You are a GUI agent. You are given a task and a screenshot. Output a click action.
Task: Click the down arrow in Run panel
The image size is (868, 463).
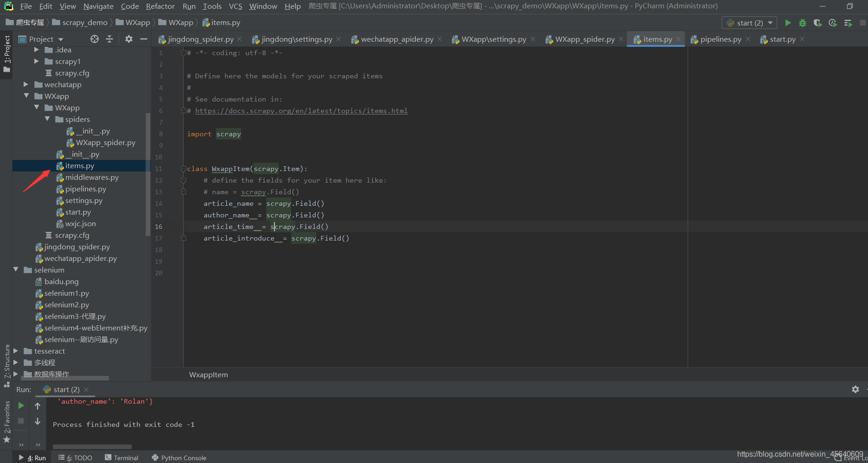coord(38,421)
